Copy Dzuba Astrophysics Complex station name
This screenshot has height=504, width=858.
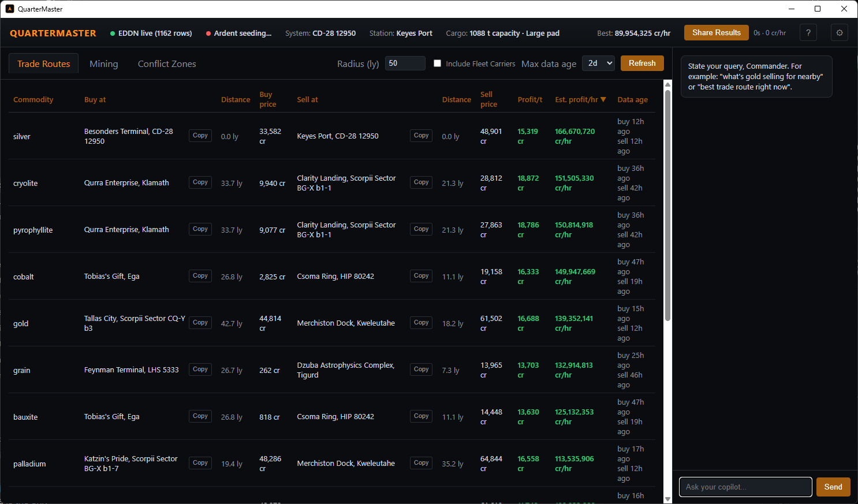(x=421, y=369)
